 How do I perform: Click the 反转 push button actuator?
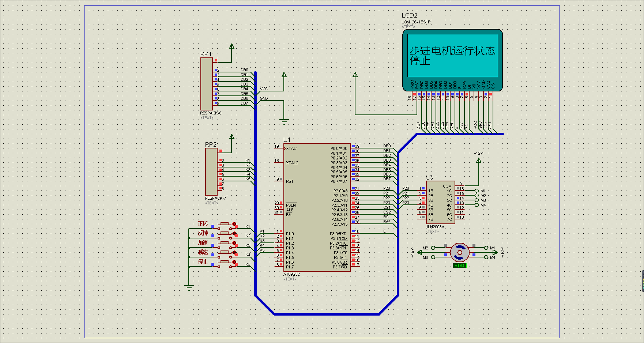click(225, 233)
